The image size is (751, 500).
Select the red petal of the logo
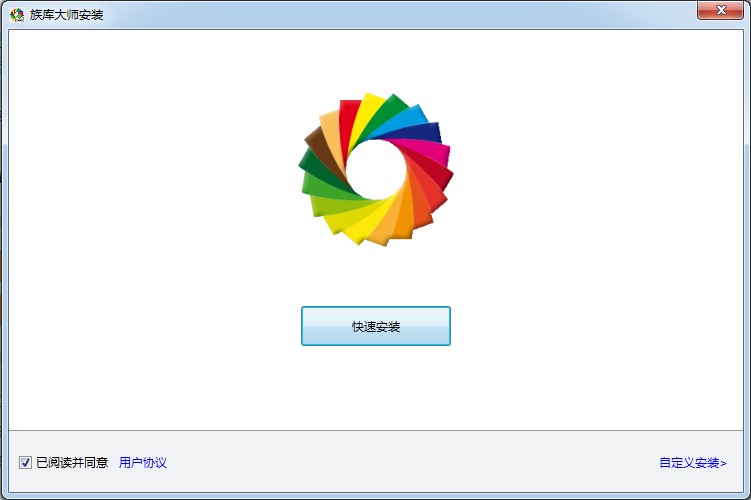click(x=349, y=120)
